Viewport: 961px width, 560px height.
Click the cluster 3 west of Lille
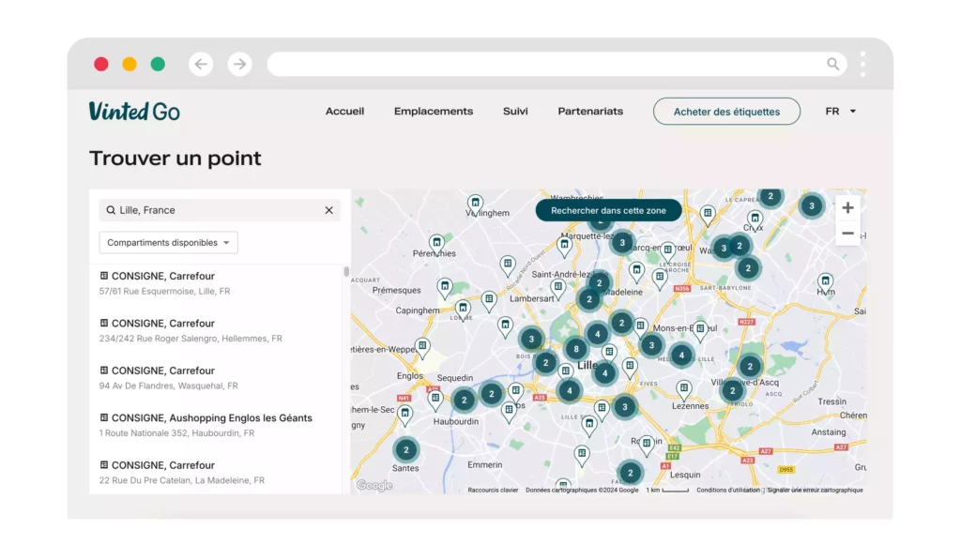click(531, 339)
